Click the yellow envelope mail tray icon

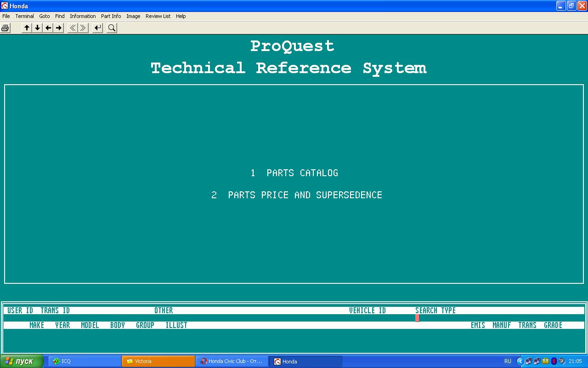point(545,361)
